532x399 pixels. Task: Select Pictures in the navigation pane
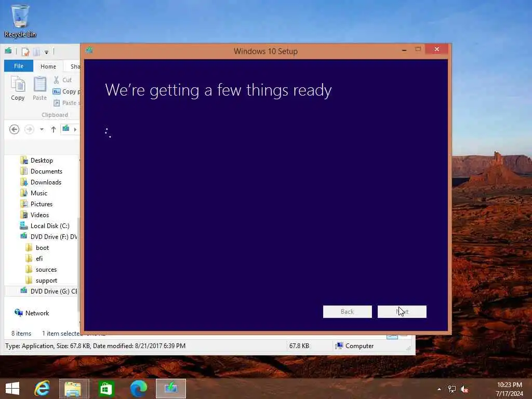click(42, 204)
